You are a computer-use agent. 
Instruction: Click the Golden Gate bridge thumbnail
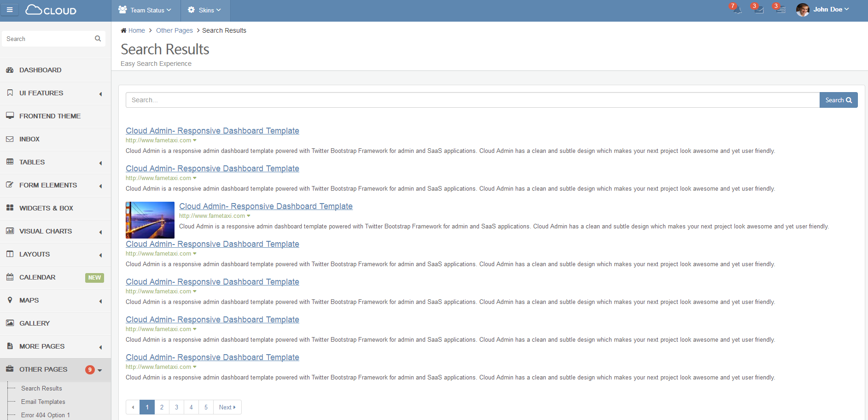pyautogui.click(x=150, y=220)
